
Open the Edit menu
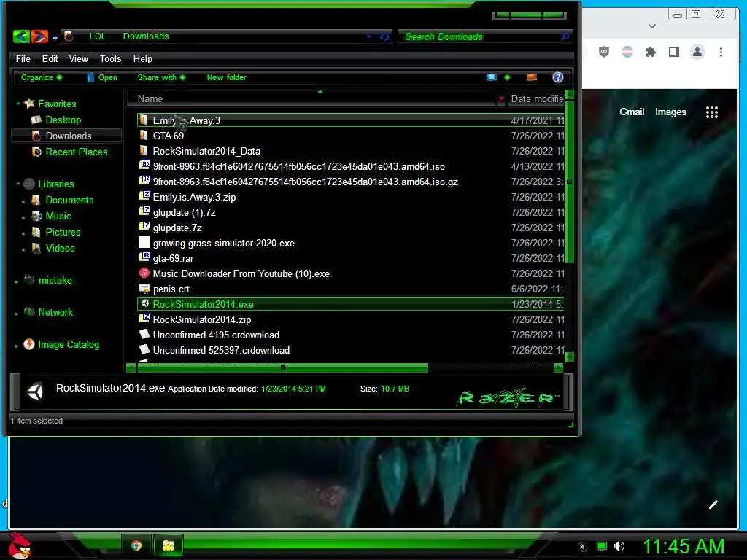click(x=50, y=58)
